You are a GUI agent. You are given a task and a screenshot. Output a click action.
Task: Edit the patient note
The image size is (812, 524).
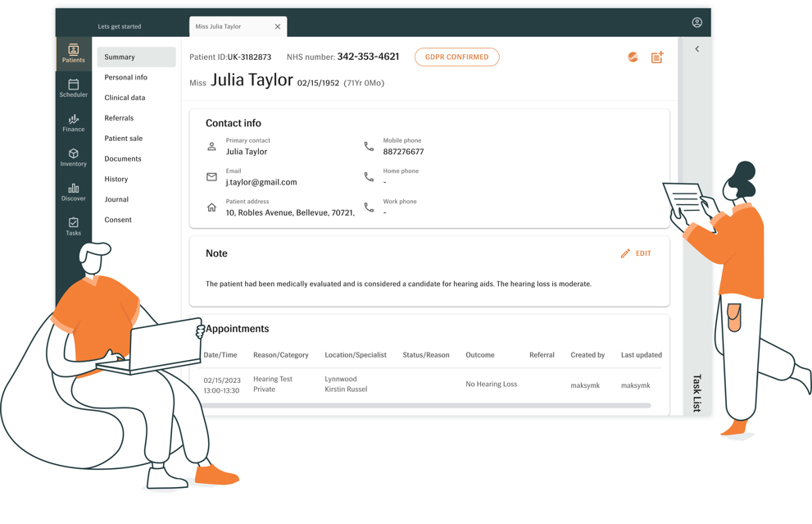[636, 253]
